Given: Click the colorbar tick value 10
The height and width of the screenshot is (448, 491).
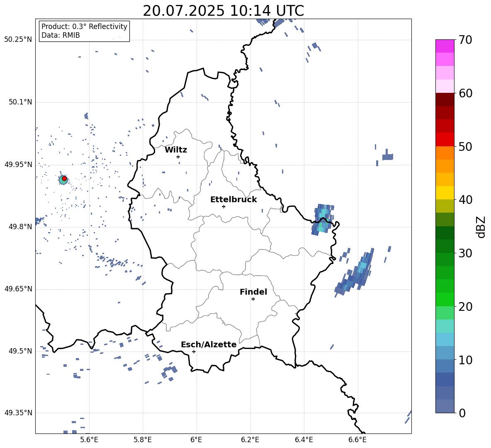Looking at the screenshot, I should (465, 360).
